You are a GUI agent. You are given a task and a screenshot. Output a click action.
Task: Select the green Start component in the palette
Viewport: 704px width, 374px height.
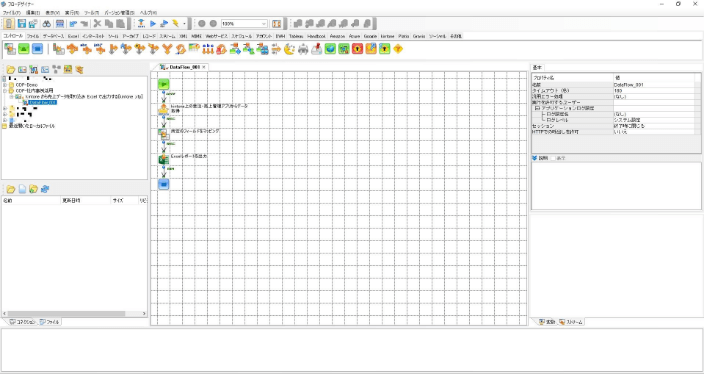(x=24, y=48)
